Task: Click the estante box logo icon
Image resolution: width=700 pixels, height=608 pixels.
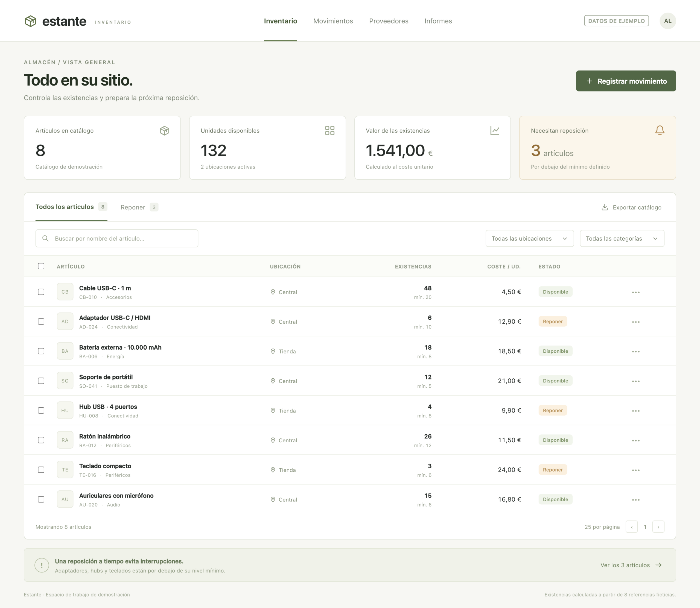Action: tap(31, 21)
